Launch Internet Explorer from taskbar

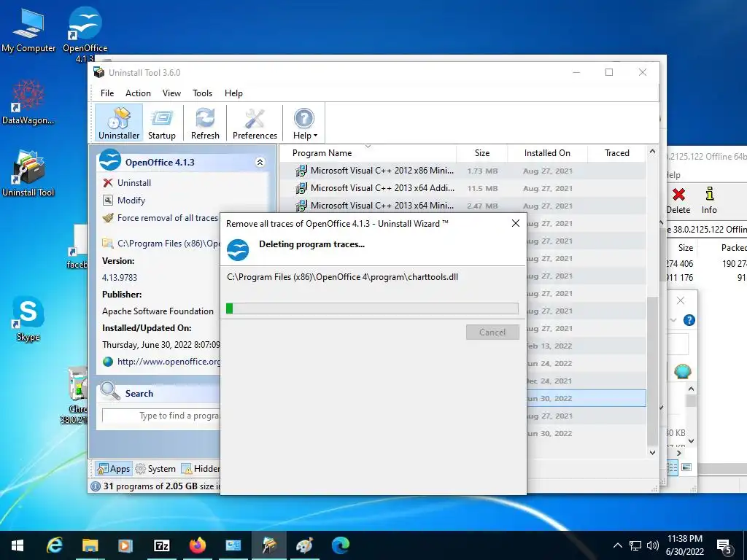[x=54, y=545]
